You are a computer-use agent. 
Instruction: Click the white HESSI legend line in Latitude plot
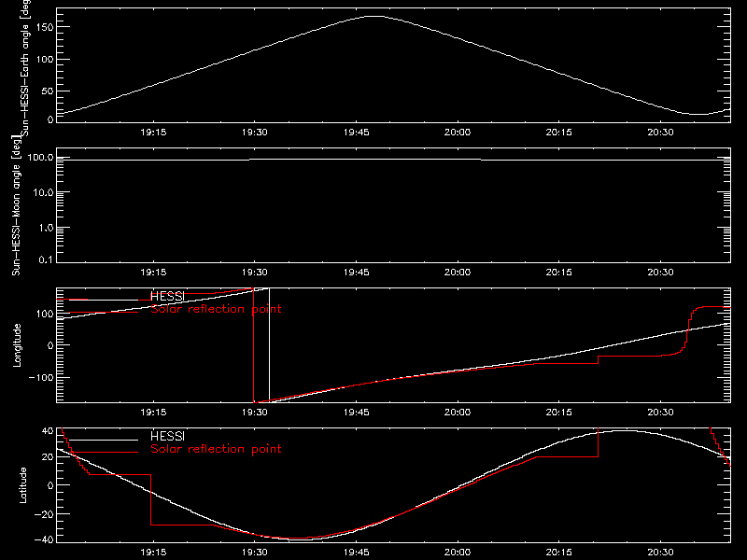[x=104, y=440]
